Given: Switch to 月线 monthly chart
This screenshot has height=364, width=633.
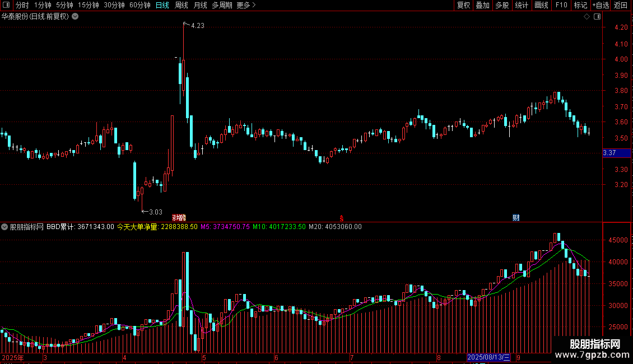Looking at the screenshot, I should 200,5.
